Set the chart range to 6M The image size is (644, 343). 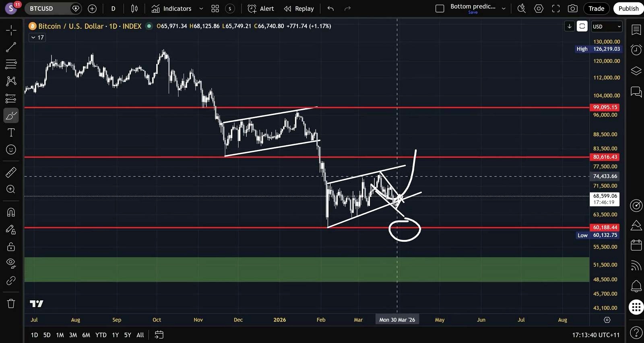(86, 335)
